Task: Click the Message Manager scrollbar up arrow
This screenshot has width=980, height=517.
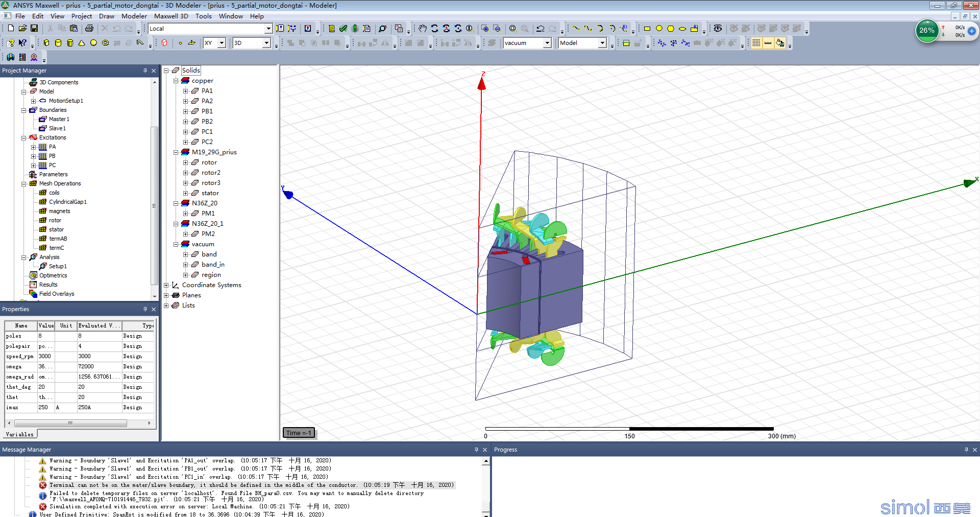Action: pyautogui.click(x=486, y=461)
